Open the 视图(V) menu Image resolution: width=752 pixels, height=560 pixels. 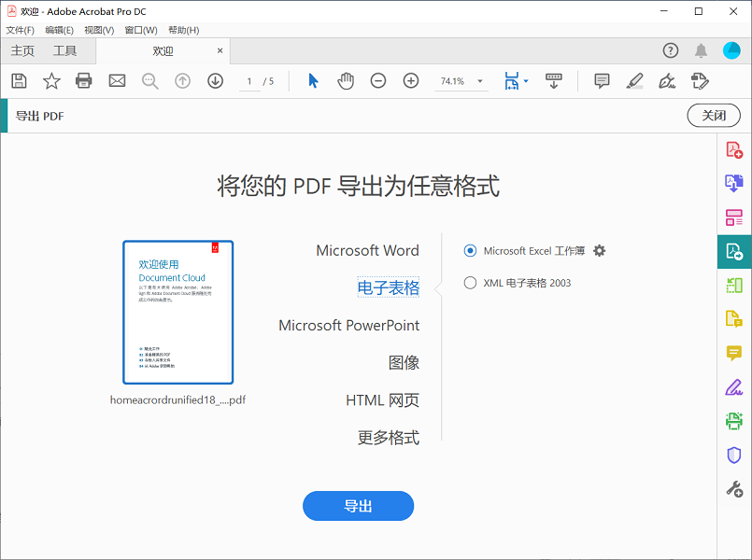point(99,30)
